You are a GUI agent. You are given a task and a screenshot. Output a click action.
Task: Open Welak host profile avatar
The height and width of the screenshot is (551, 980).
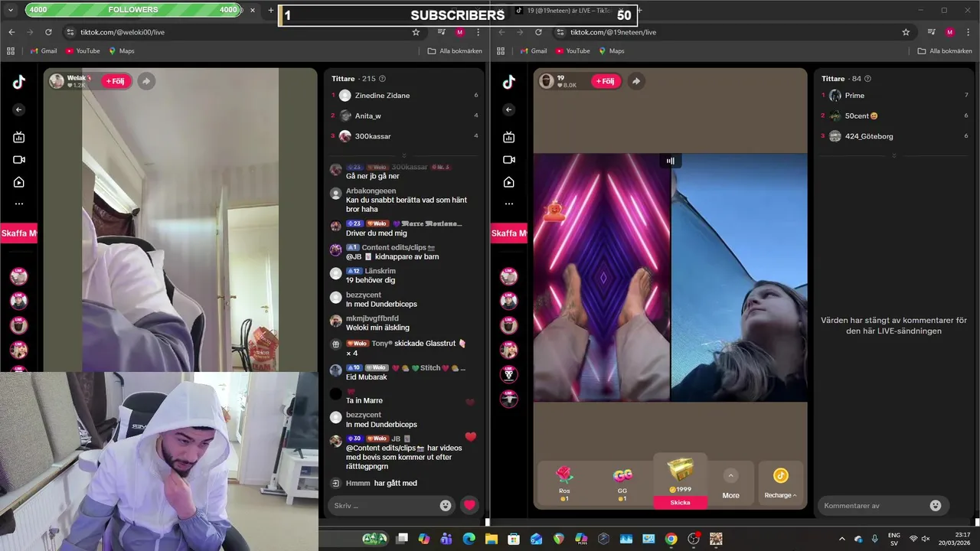(57, 80)
